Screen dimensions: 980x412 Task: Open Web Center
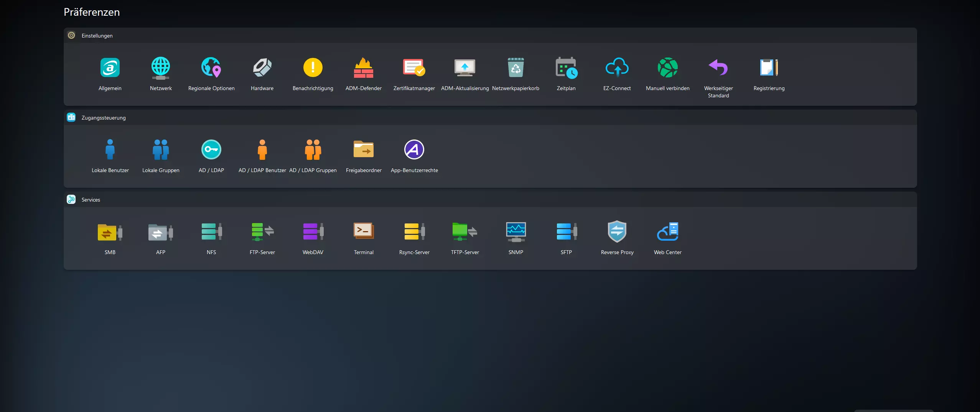668,231
